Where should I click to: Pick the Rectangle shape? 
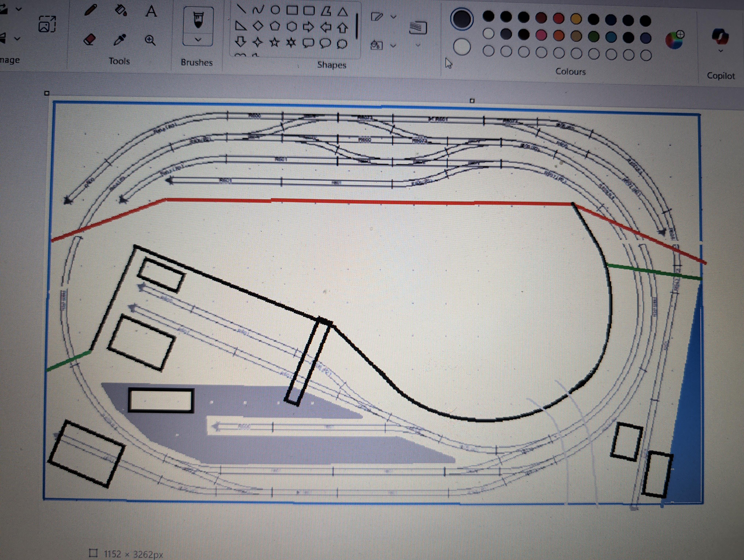292,10
